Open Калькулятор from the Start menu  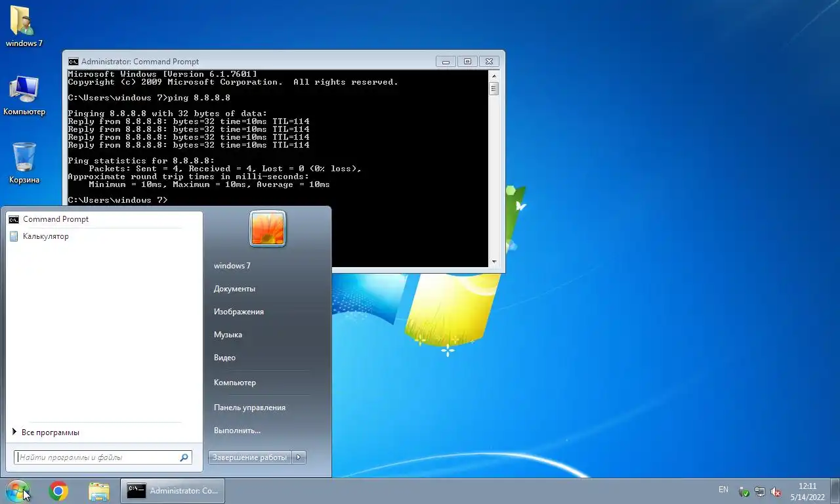104,236
